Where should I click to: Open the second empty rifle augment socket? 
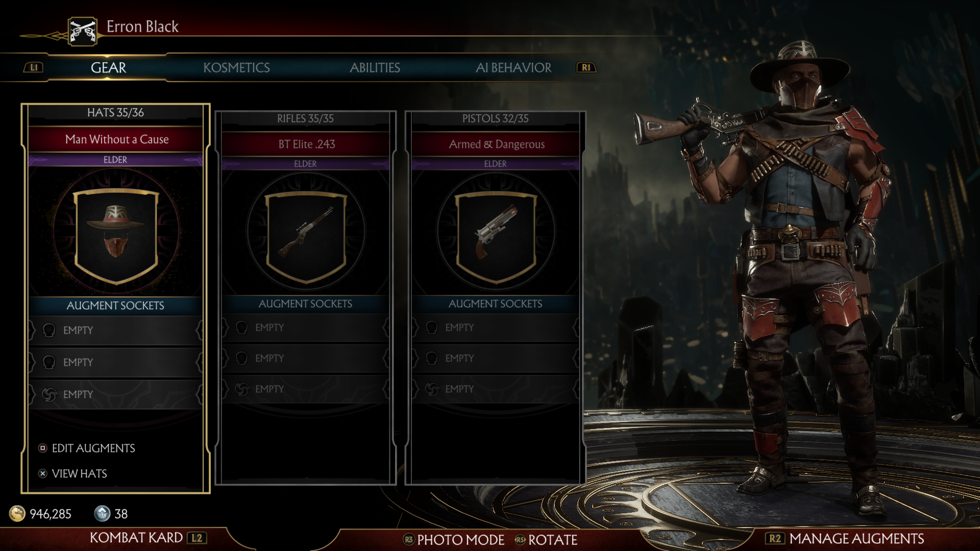(x=305, y=358)
